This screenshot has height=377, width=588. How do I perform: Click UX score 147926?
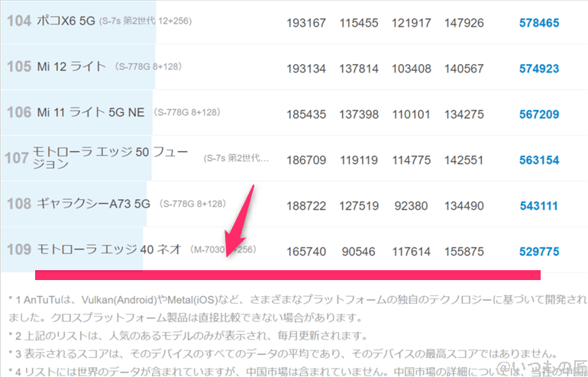pos(464,23)
